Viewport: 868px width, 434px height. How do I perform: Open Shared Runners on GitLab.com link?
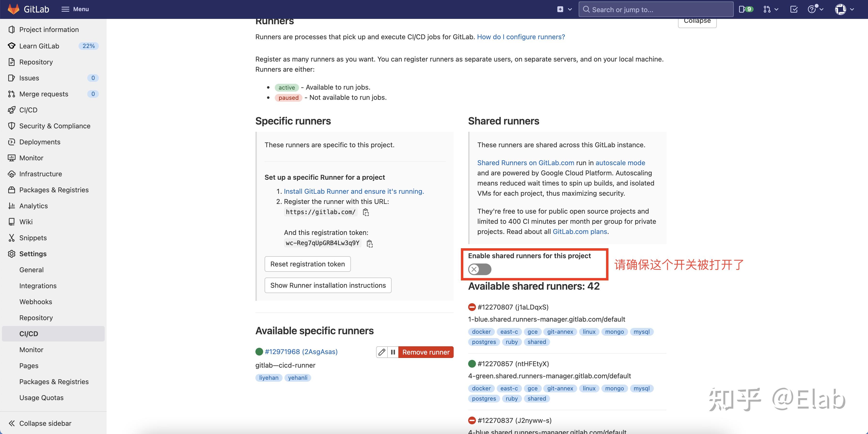point(525,163)
